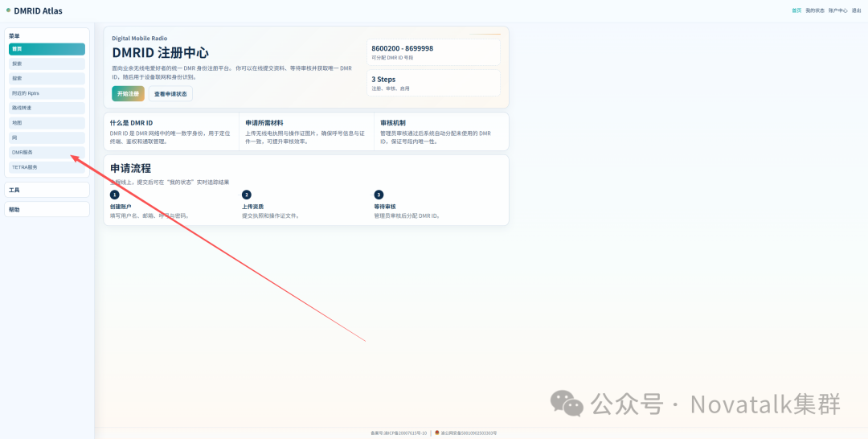Image resolution: width=868 pixels, height=439 pixels.
Task: Click the DMRID 注册中心 heading
Action: tap(161, 53)
